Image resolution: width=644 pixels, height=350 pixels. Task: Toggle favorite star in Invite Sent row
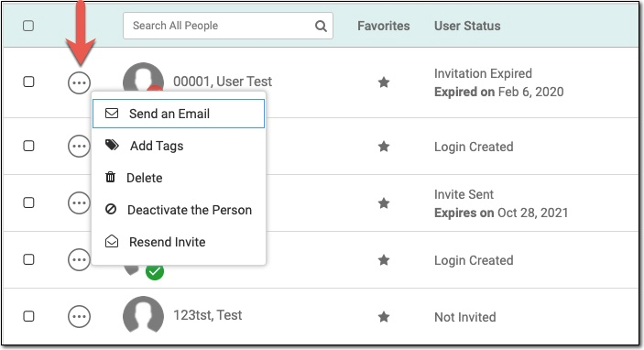384,202
